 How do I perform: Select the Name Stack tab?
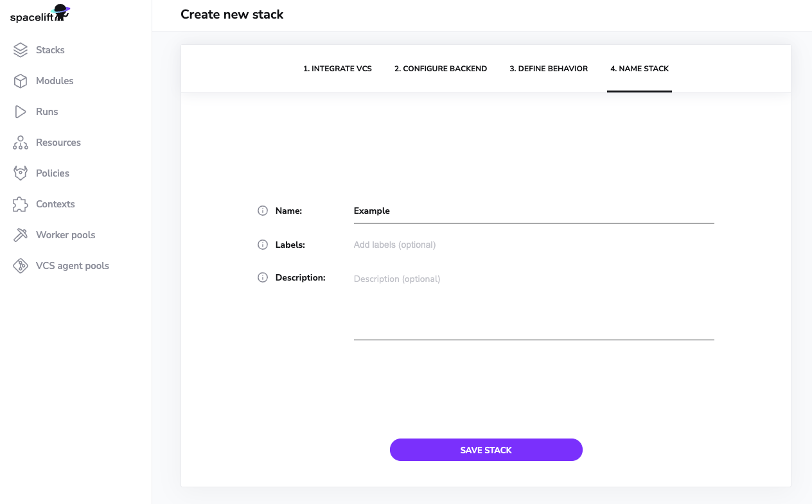click(x=639, y=69)
